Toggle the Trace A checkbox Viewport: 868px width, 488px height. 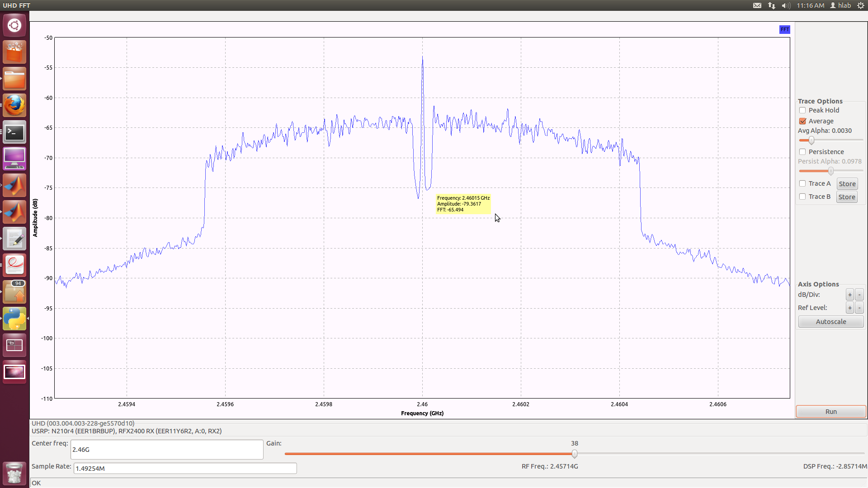click(x=802, y=183)
